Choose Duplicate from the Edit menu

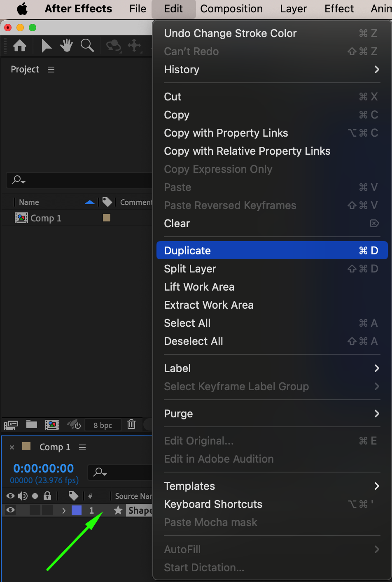(x=272, y=251)
